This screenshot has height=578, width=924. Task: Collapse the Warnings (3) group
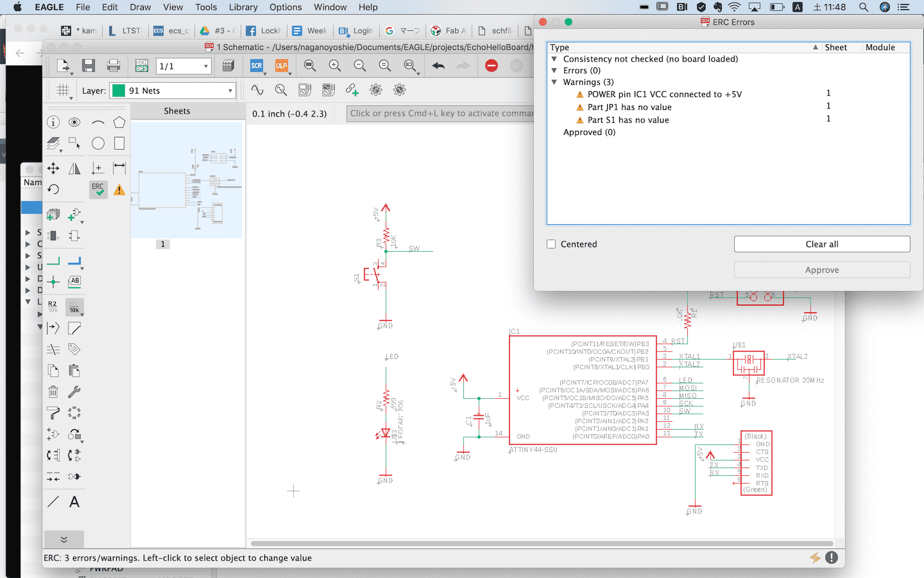[554, 82]
